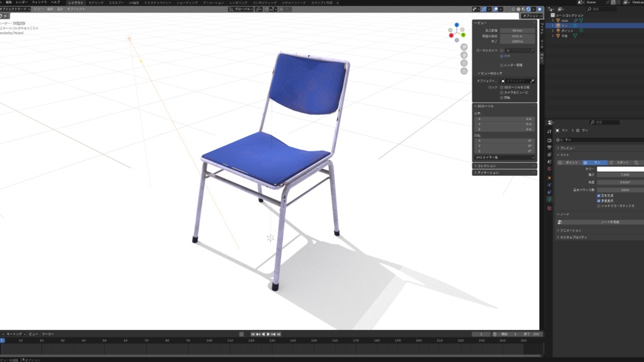644x362 pixels.
Task: Switch to the シェーディング workspace tab
Action: [187, 3]
